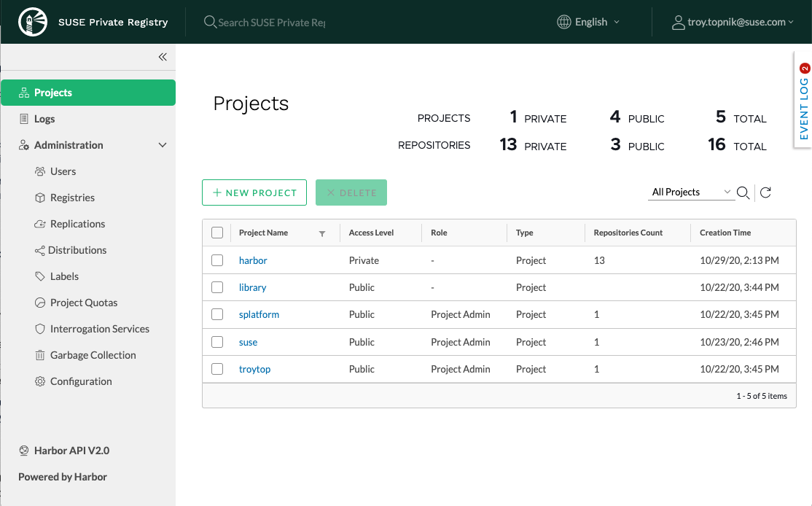The height and width of the screenshot is (506, 812).
Task: Open Garbage Collection from the sidebar
Action: tap(93, 355)
